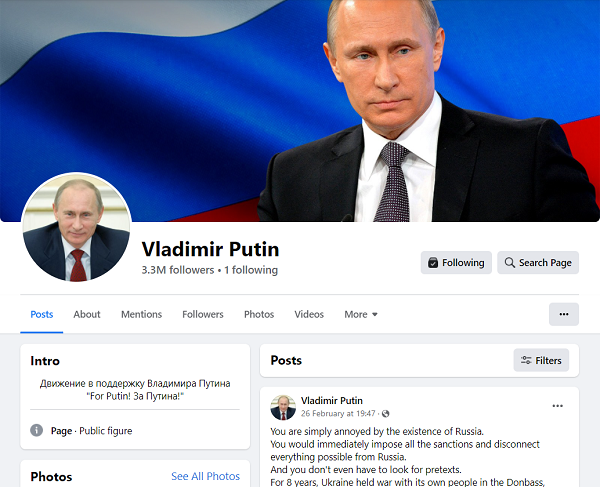Click the See All Photos link
This screenshot has width=600, height=487.
click(x=205, y=476)
